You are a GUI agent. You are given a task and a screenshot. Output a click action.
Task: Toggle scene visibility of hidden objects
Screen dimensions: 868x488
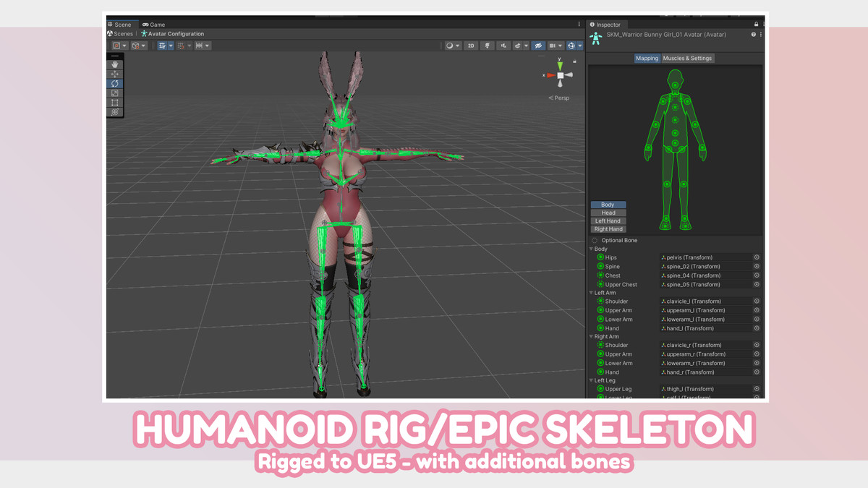point(538,46)
